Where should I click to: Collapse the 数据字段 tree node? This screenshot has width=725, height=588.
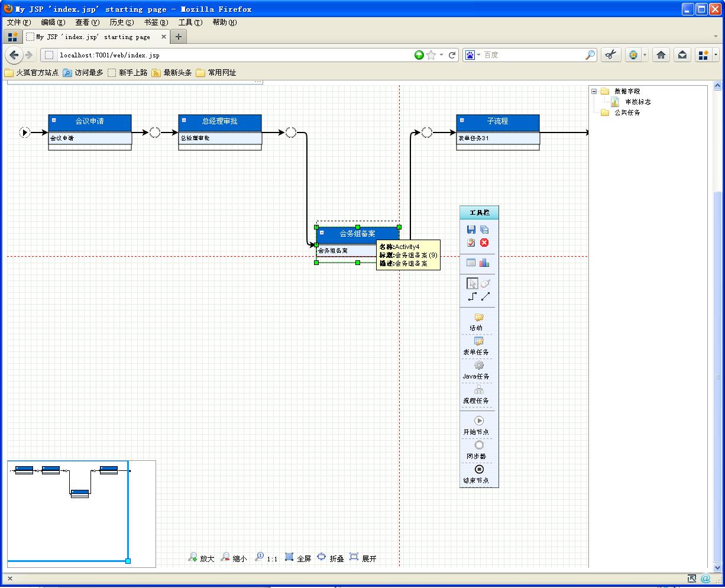(594, 91)
